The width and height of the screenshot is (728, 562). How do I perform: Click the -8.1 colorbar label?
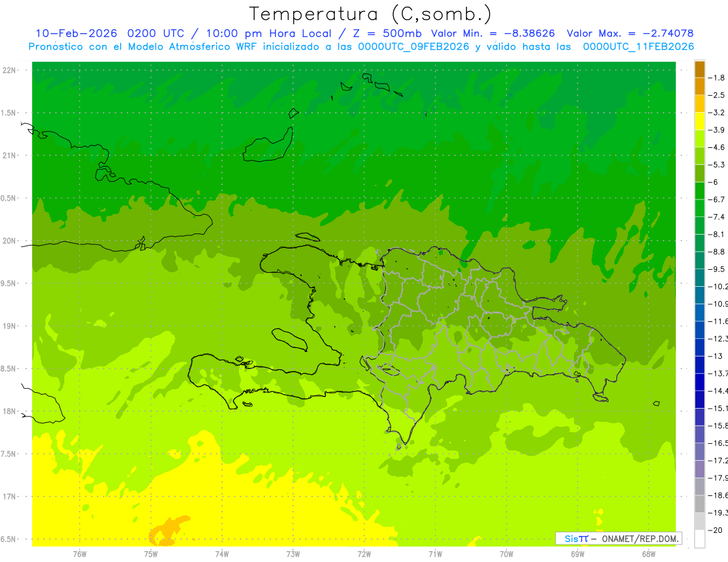717,234
